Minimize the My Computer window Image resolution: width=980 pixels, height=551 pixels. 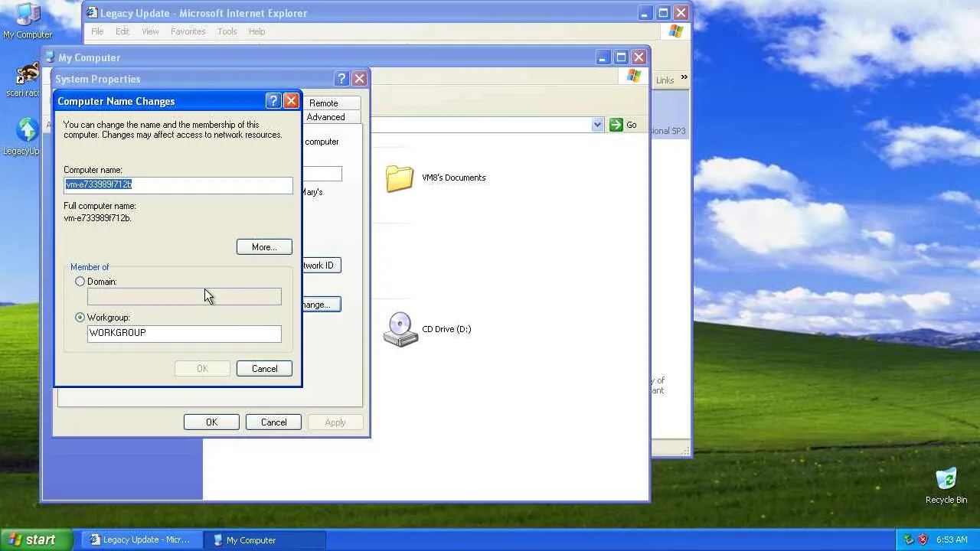pos(603,57)
